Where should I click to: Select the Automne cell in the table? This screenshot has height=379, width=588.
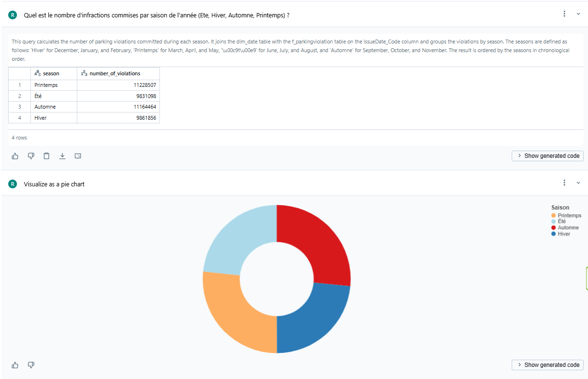(54, 107)
